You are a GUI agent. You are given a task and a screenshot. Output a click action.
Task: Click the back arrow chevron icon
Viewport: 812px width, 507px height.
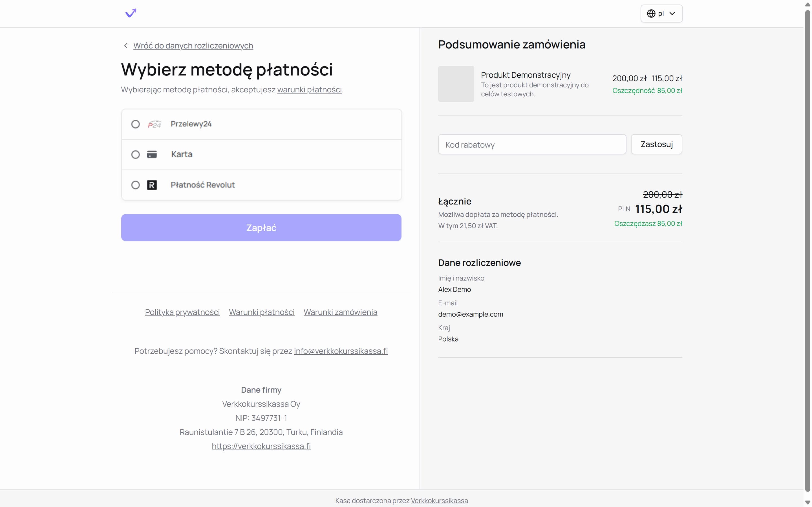[x=126, y=46]
